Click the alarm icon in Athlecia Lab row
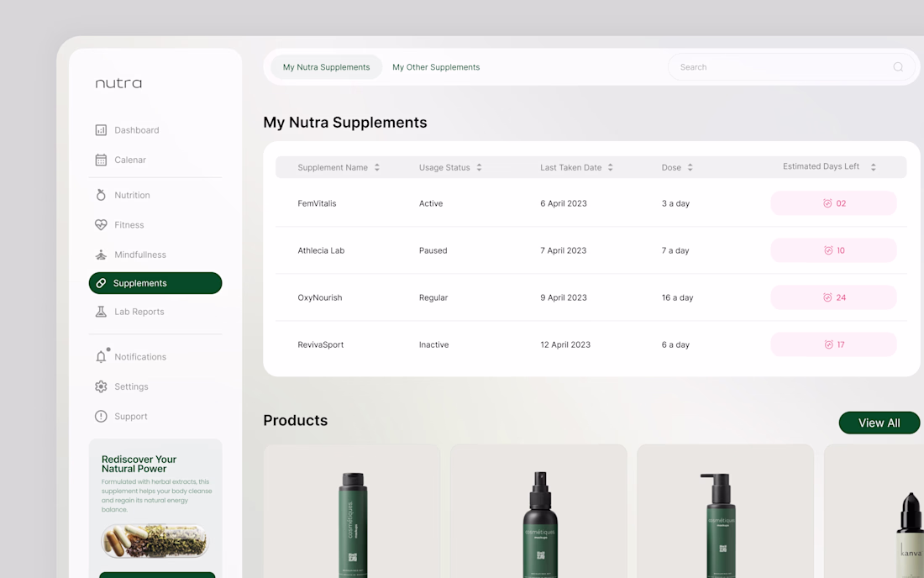This screenshot has width=924, height=578. (x=828, y=250)
